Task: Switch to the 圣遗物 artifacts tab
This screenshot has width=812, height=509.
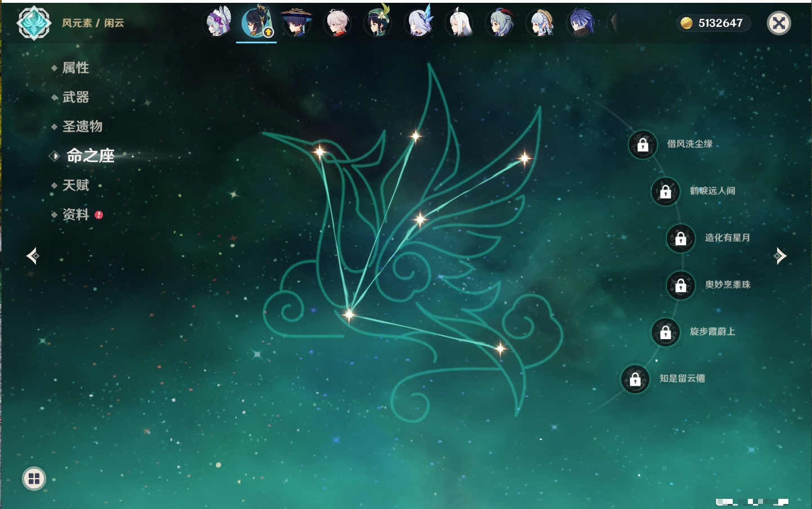Action: click(82, 127)
